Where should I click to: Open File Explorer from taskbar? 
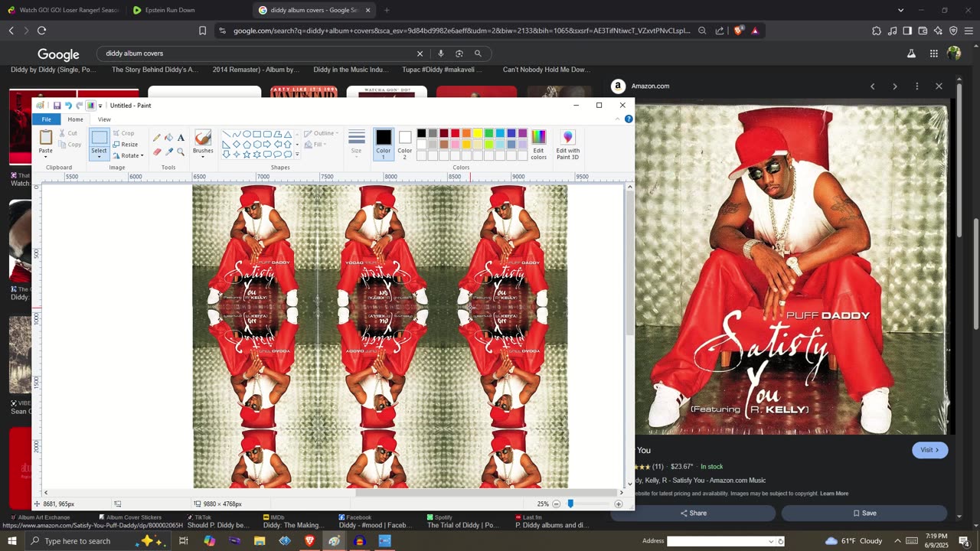point(260,541)
